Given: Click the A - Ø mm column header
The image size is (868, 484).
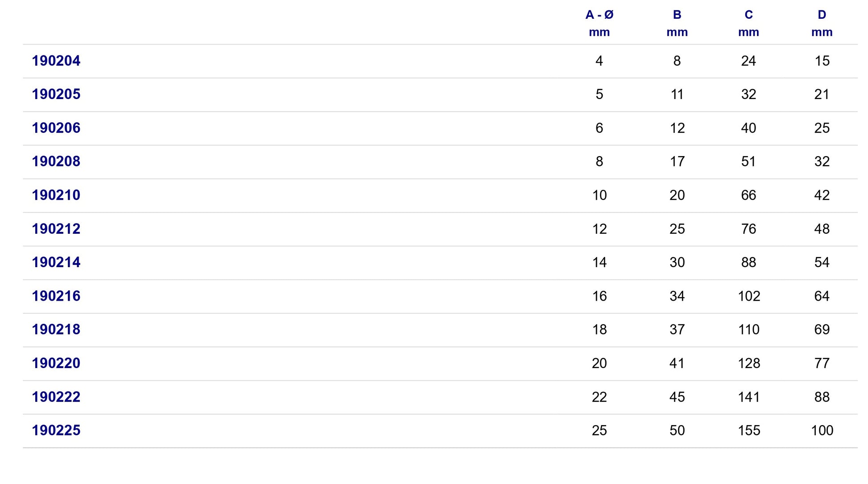Looking at the screenshot, I should click(x=599, y=23).
